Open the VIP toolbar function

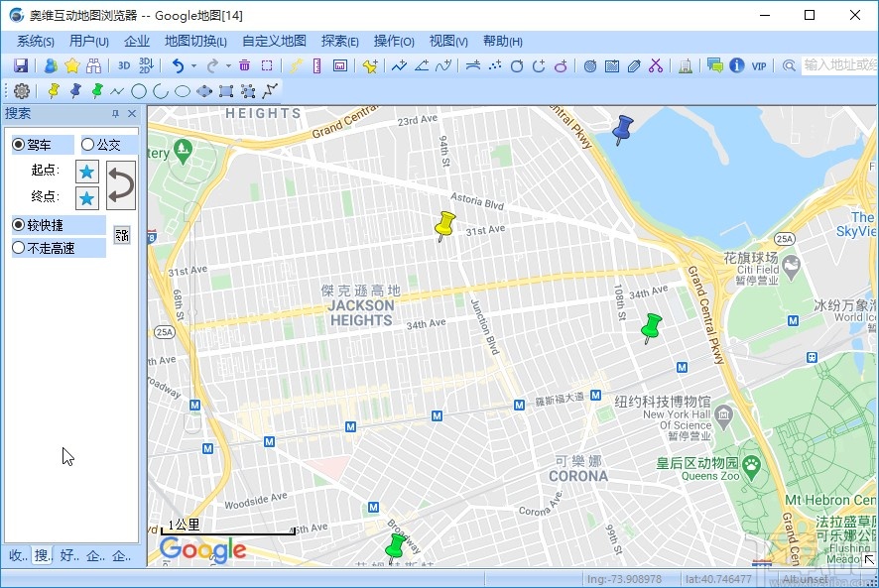758,64
